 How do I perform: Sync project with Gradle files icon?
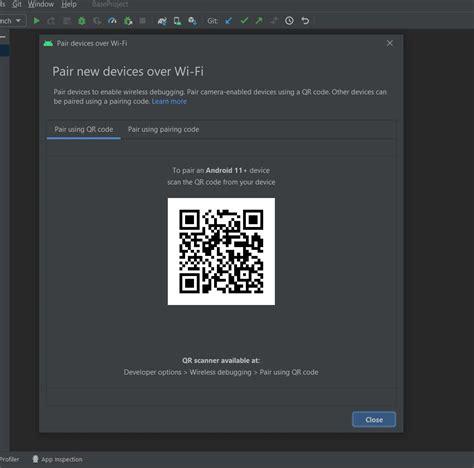pos(162,21)
